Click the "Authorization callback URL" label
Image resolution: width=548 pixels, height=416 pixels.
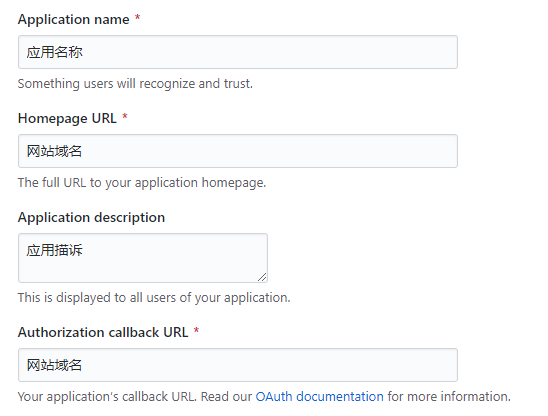click(103, 332)
